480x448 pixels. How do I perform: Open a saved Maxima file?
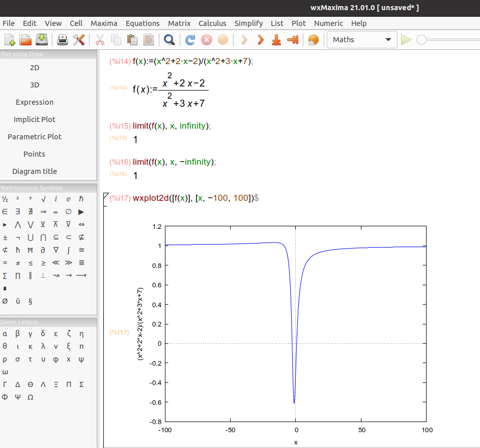pos(24,40)
